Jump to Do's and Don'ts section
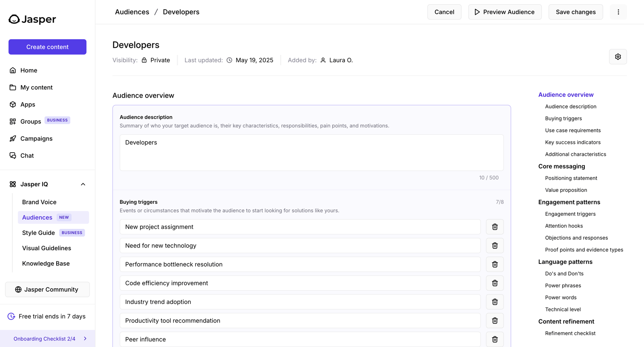Image resolution: width=644 pixels, height=347 pixels. (x=564, y=274)
